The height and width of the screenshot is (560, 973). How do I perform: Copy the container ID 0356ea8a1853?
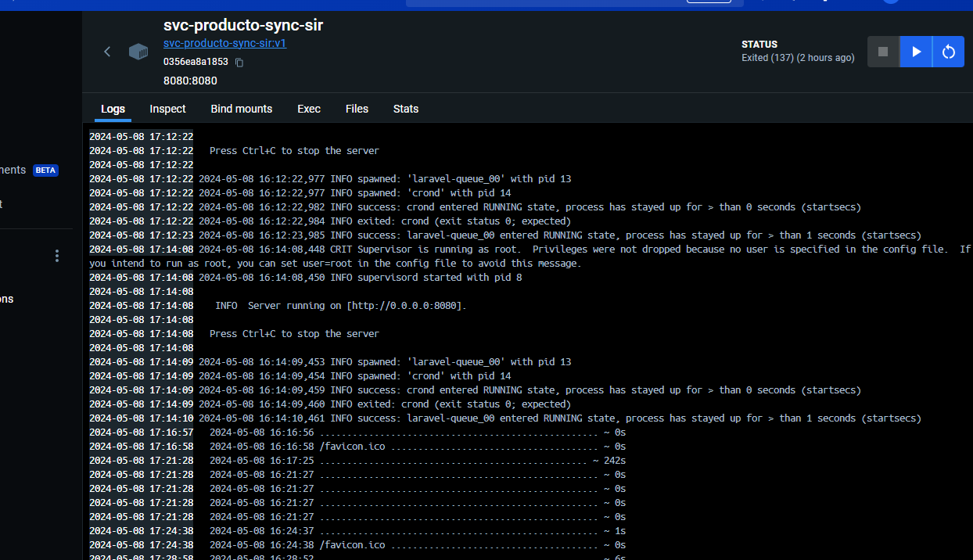[x=239, y=62]
